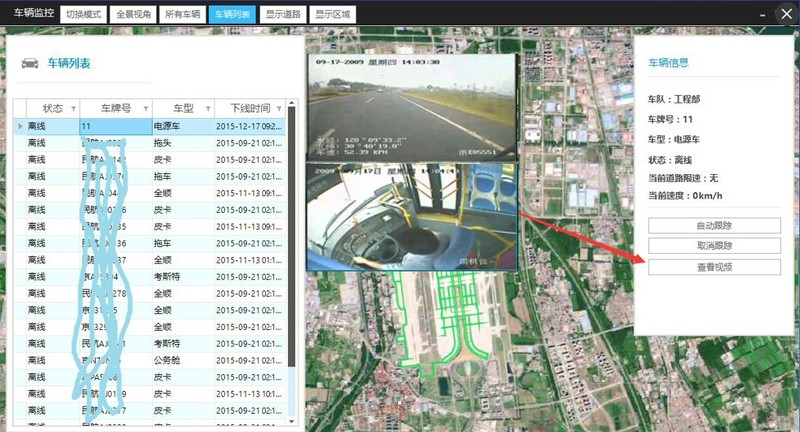800x432 pixels.
Task: Click the car icon beside 车辆列表
Action: (x=30, y=63)
